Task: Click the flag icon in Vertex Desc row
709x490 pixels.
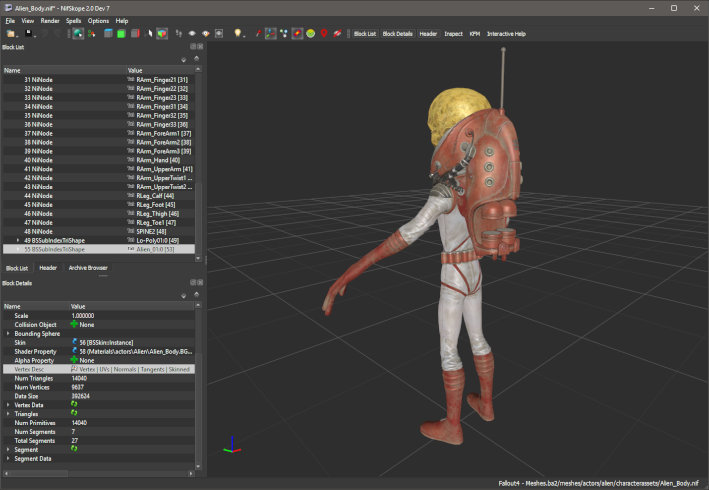Action: point(74,369)
